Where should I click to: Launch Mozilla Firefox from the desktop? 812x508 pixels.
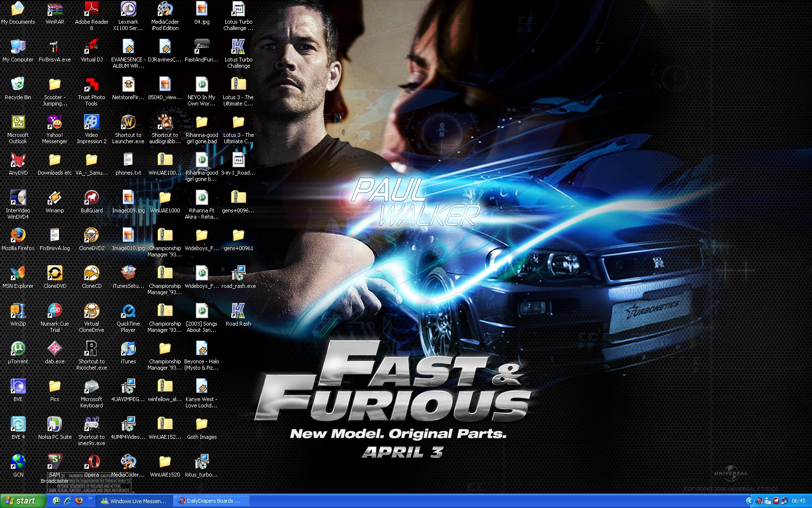click(x=18, y=240)
